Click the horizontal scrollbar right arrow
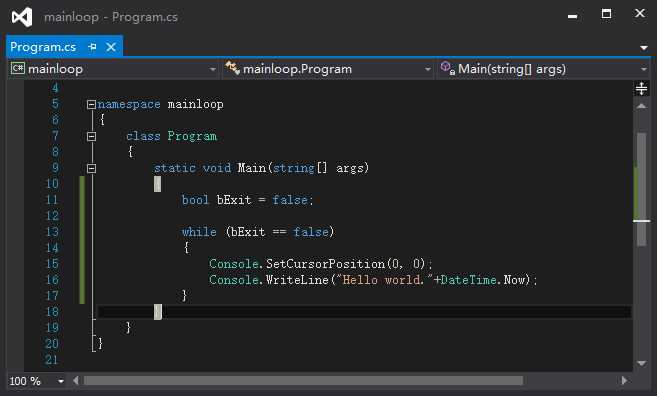 (x=624, y=380)
